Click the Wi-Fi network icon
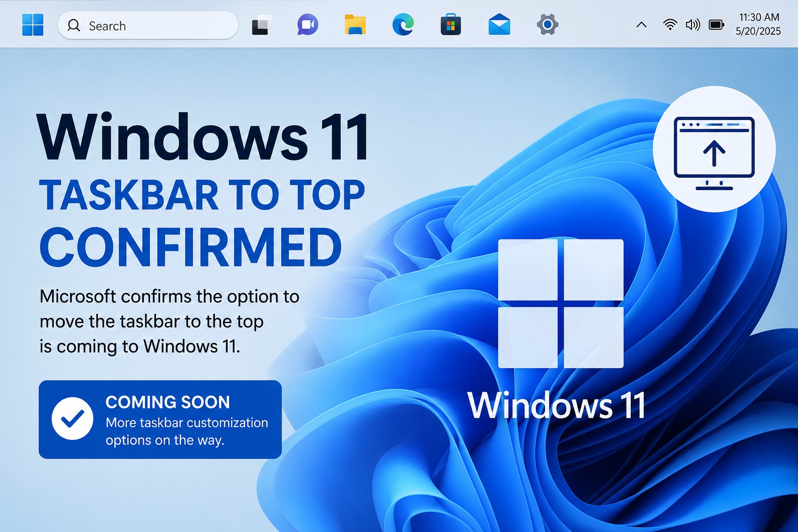The image size is (798, 532). point(670,24)
